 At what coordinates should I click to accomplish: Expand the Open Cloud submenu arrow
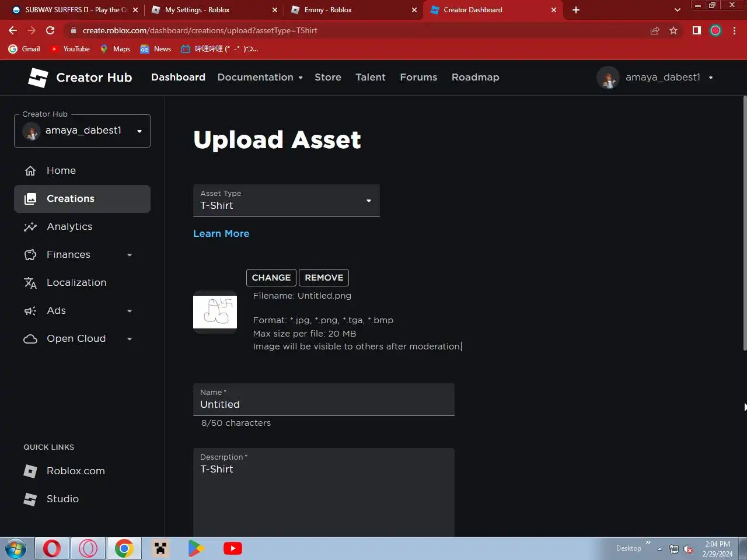click(130, 339)
